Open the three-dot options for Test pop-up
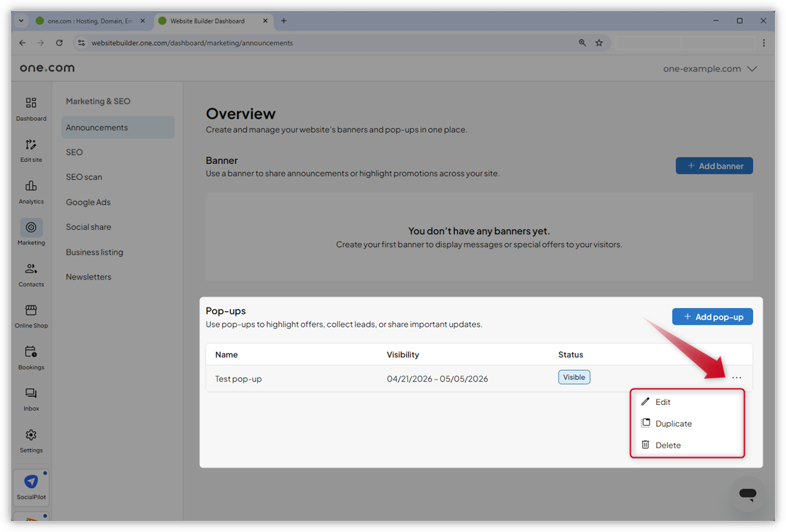The image size is (786, 532). (737, 378)
